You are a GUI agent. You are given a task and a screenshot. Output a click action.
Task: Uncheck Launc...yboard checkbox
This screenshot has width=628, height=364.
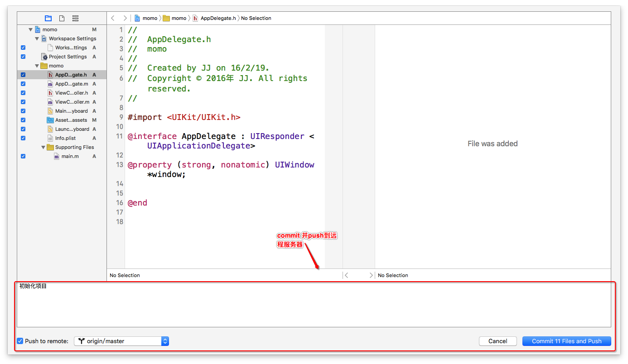pyautogui.click(x=23, y=129)
